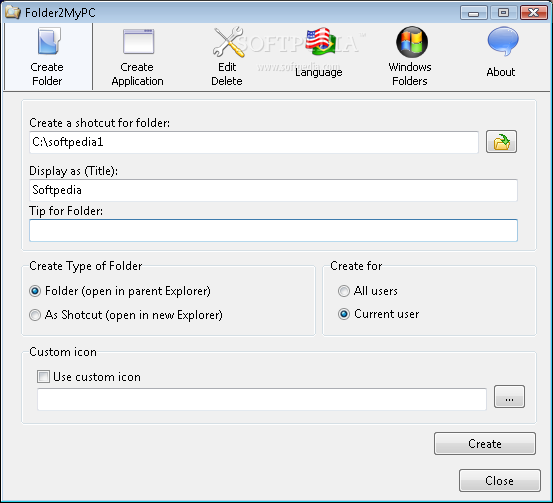Click the Close button
The width and height of the screenshot is (553, 503).
coord(500,480)
